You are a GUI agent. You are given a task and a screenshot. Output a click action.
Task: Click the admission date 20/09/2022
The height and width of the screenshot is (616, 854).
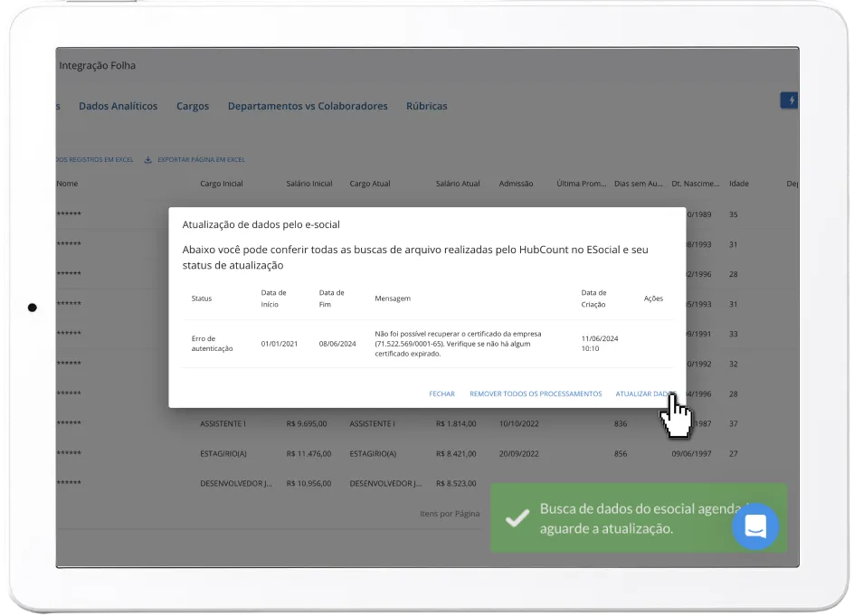[x=518, y=454]
